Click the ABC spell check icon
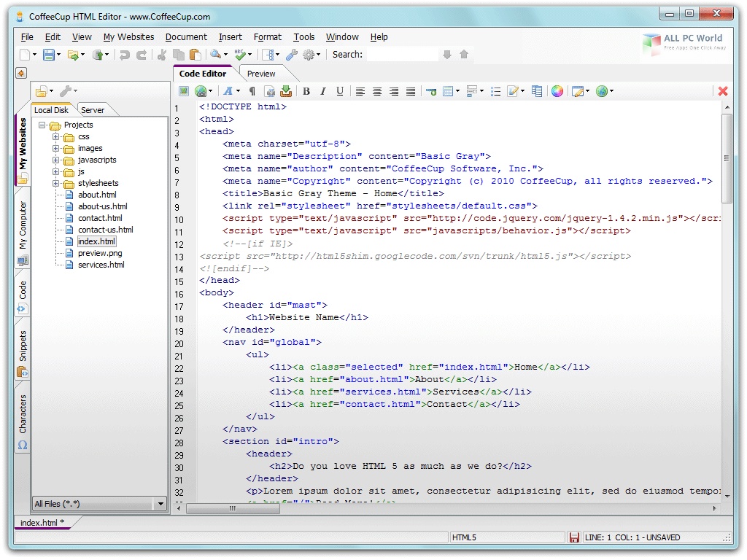Screen dimensions: 747x560 239,54
